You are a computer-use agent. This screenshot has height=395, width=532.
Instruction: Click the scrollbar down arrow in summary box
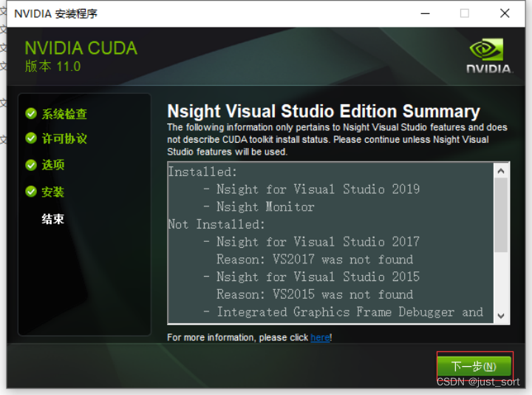click(x=501, y=316)
